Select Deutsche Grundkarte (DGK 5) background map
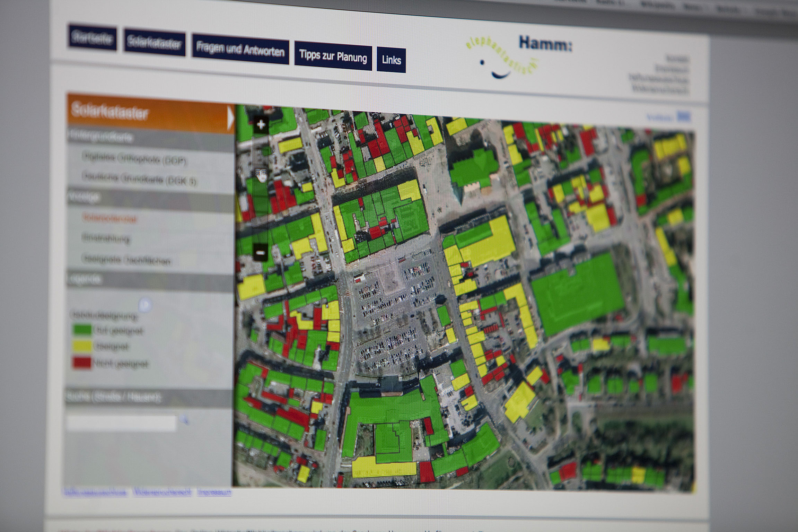Screen dimensions: 798x532 coord(139,179)
